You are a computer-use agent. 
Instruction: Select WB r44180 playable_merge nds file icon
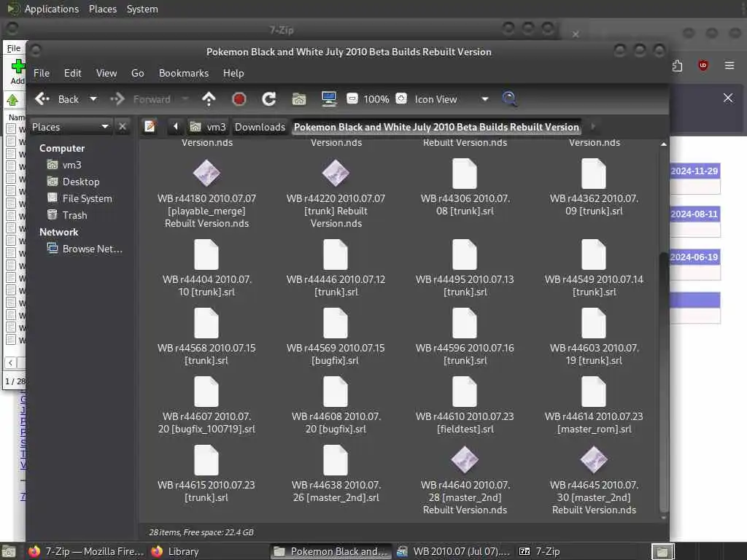pyautogui.click(x=206, y=173)
